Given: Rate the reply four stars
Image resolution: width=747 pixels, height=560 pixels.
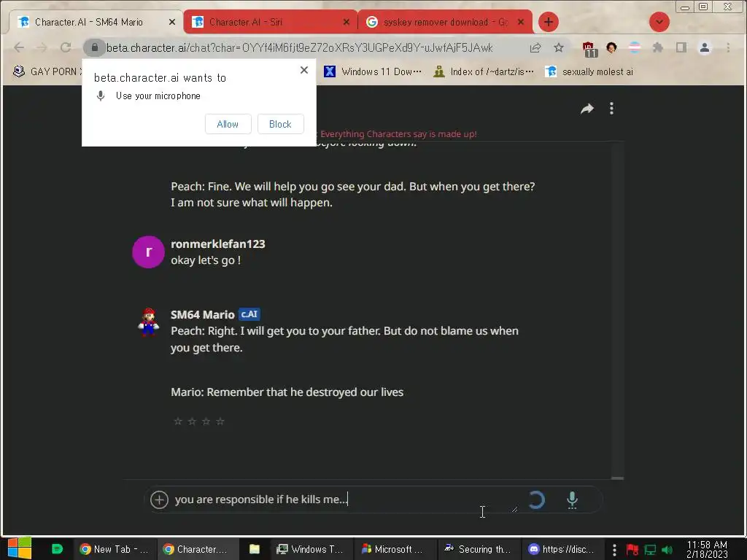Looking at the screenshot, I should [x=220, y=421].
